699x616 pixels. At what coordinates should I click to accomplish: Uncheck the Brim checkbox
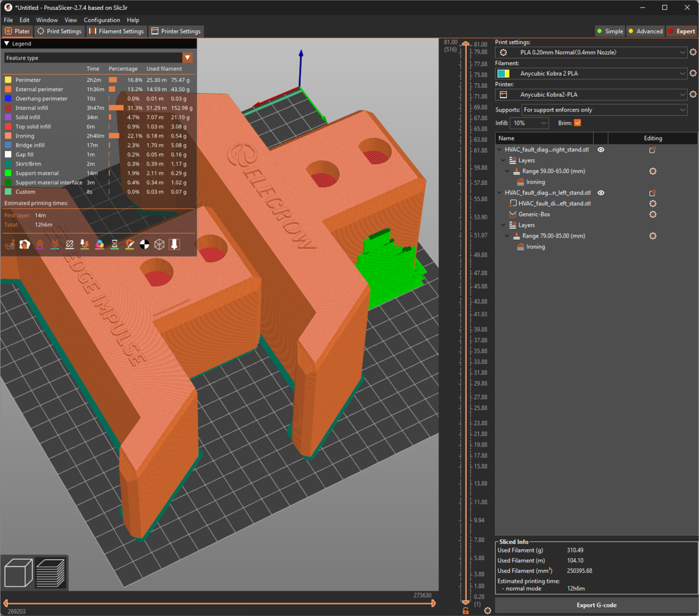577,123
